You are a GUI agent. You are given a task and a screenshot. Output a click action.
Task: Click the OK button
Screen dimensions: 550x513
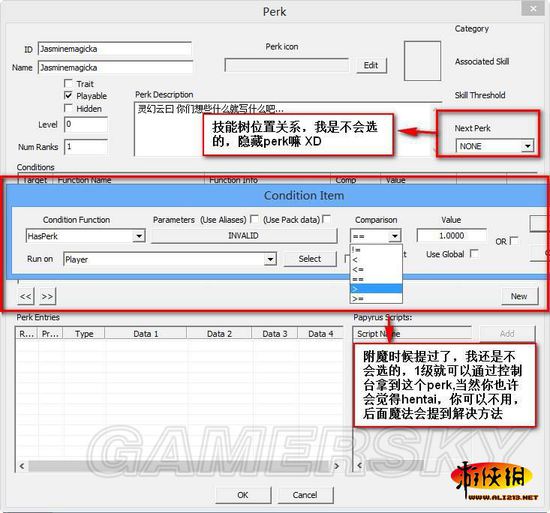tap(243, 495)
